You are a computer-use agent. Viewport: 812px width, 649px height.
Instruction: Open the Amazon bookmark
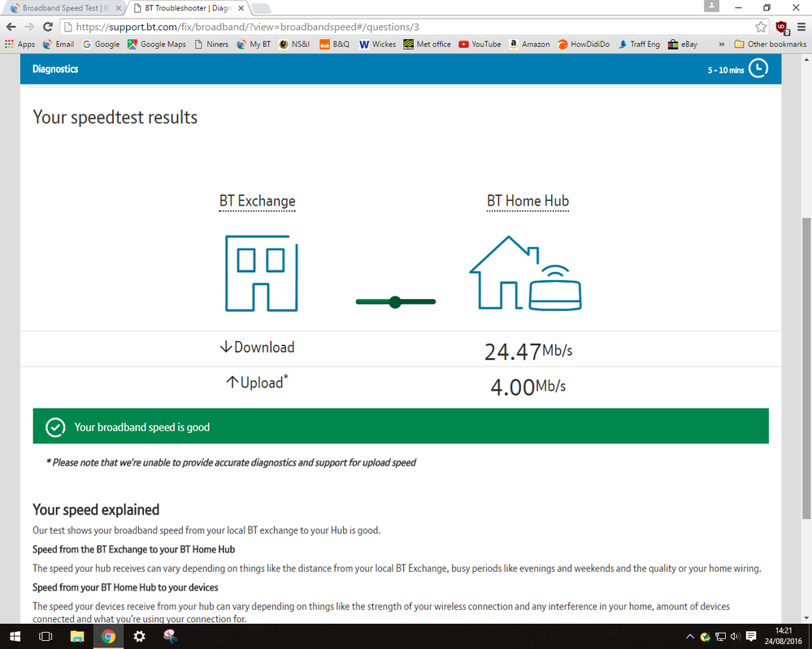(x=528, y=44)
